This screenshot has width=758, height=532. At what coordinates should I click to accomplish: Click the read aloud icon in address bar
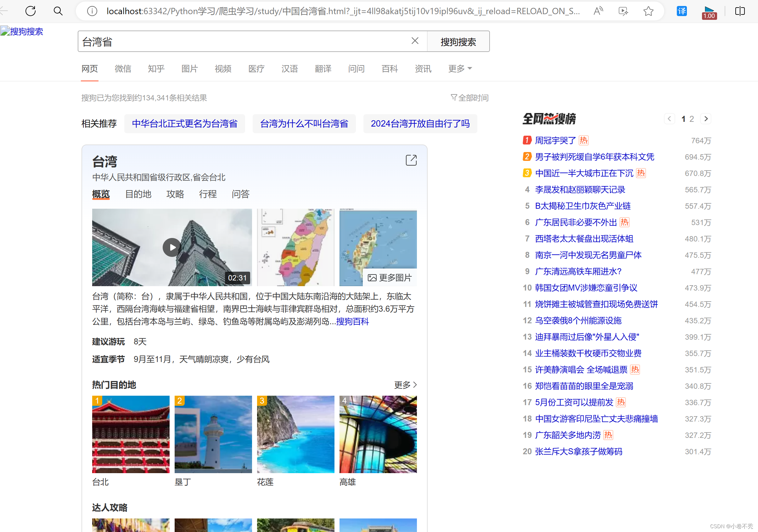point(598,11)
